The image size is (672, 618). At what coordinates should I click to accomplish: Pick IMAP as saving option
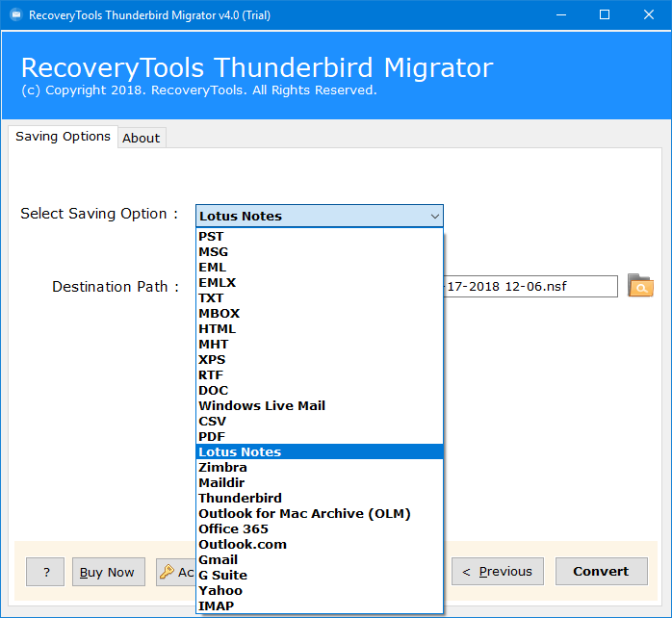pyautogui.click(x=320, y=606)
